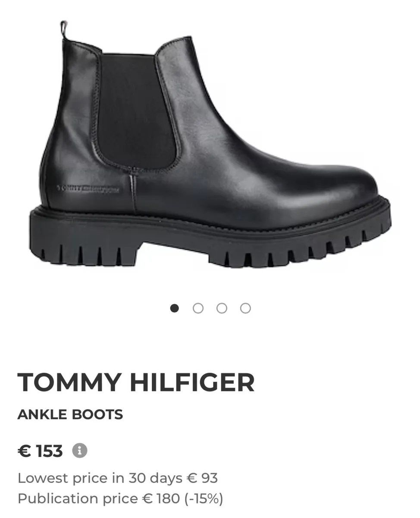Open the black Chelsea boot product photo
This screenshot has width=420, height=518.
(x=210, y=145)
